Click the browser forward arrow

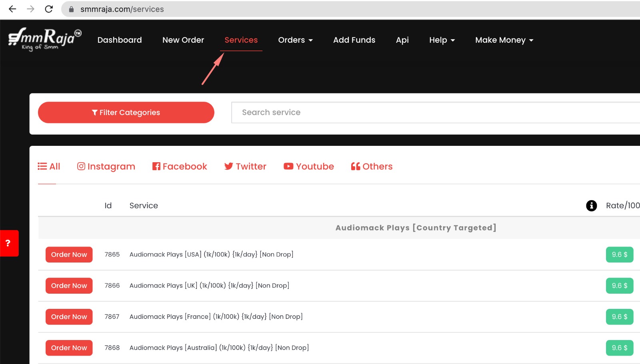coord(30,9)
